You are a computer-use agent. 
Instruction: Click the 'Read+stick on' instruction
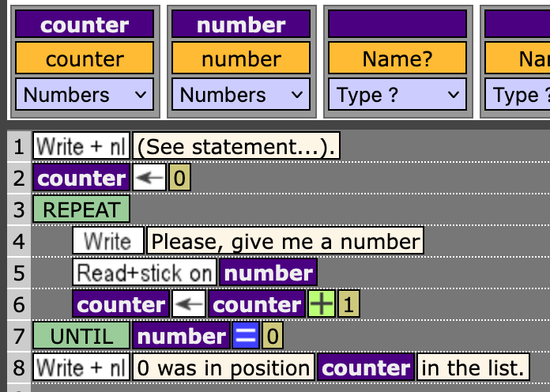tap(145, 273)
